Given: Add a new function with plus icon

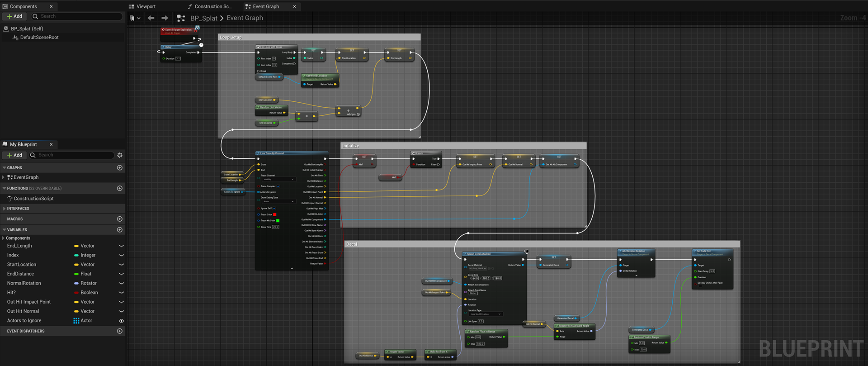Looking at the screenshot, I should [x=120, y=188].
